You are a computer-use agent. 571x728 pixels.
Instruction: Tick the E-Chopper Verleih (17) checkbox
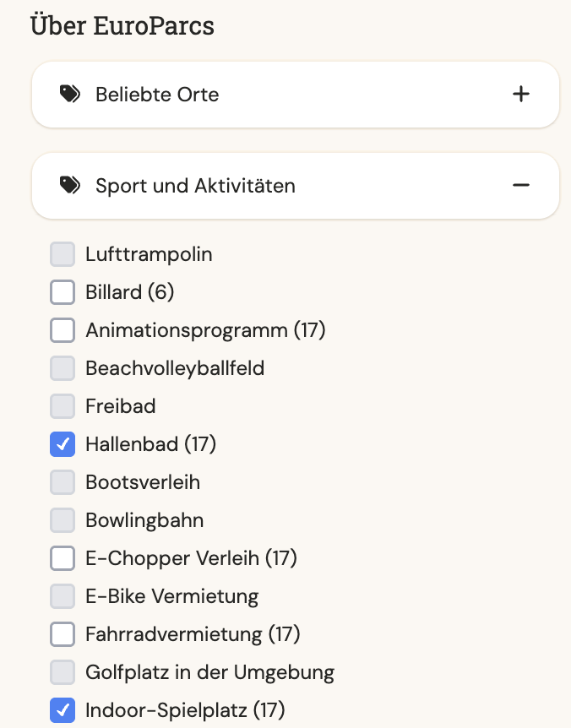63,558
